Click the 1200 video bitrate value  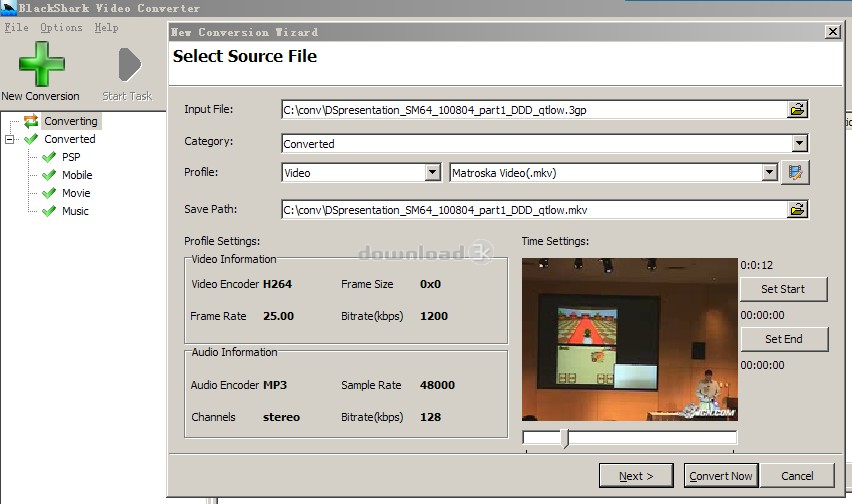click(x=434, y=316)
